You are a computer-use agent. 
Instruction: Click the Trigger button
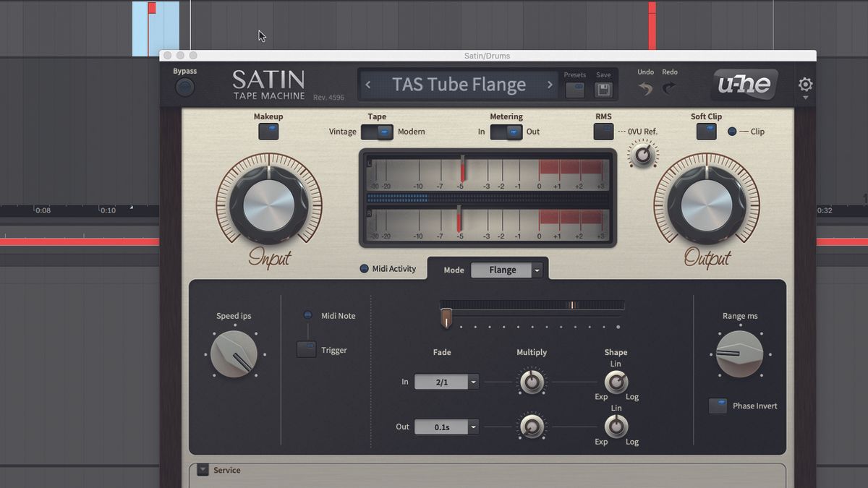306,349
